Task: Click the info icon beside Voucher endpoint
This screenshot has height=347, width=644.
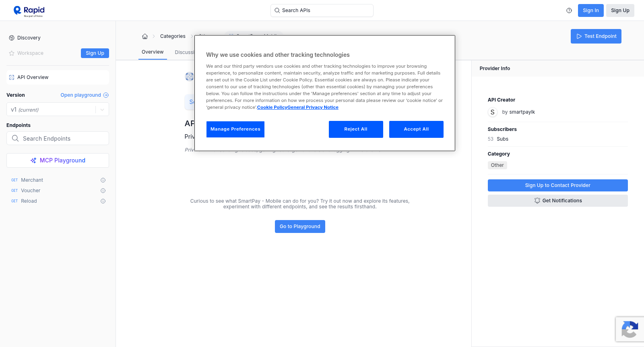Action: tap(103, 191)
